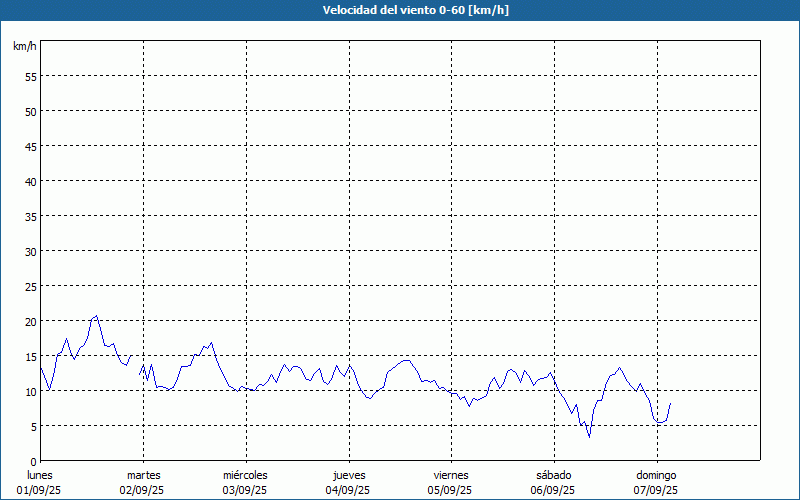This screenshot has height=500, width=800.
Task: Select the 50 y-axis value
Action: click(31, 111)
